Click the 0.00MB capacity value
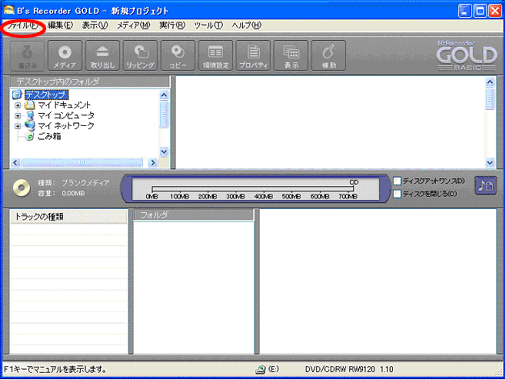Viewport: 505px width, 380px height. pos(73,193)
